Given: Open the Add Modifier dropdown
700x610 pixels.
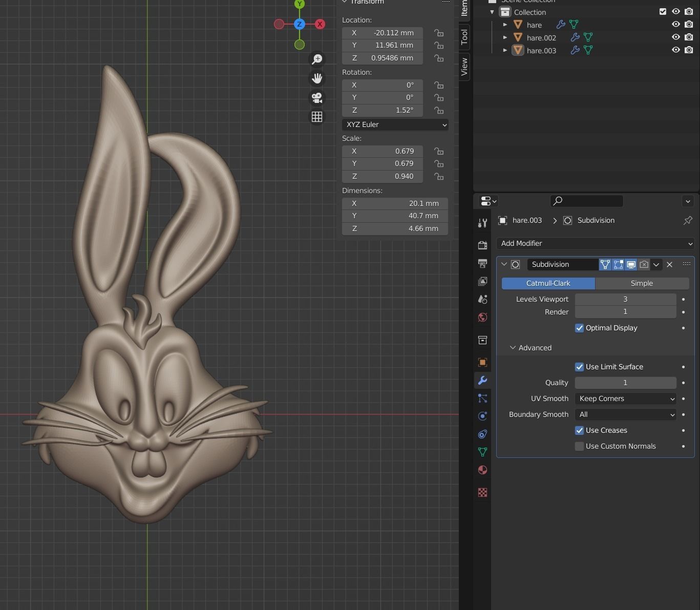Looking at the screenshot, I should coord(595,243).
